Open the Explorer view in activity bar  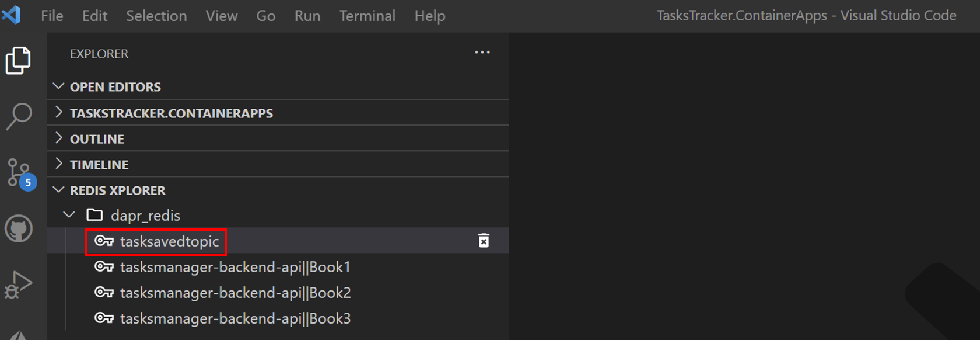(x=18, y=61)
